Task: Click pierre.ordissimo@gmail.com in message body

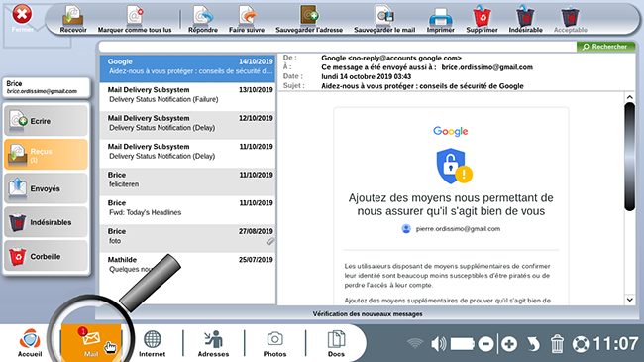Action: 458,229
